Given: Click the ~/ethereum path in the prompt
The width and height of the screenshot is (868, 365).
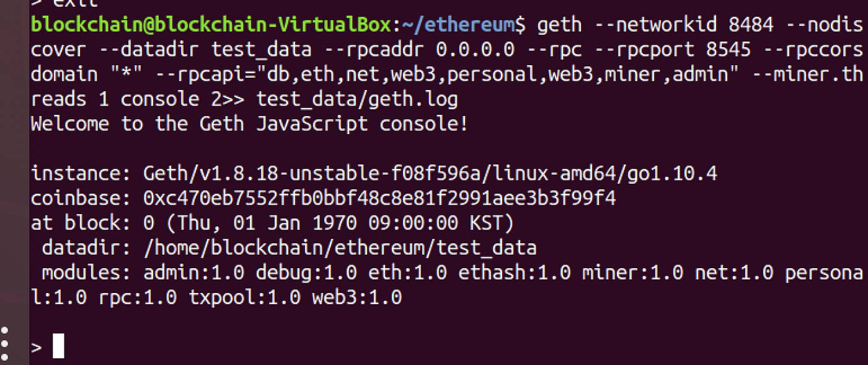Looking at the screenshot, I should (459, 25).
